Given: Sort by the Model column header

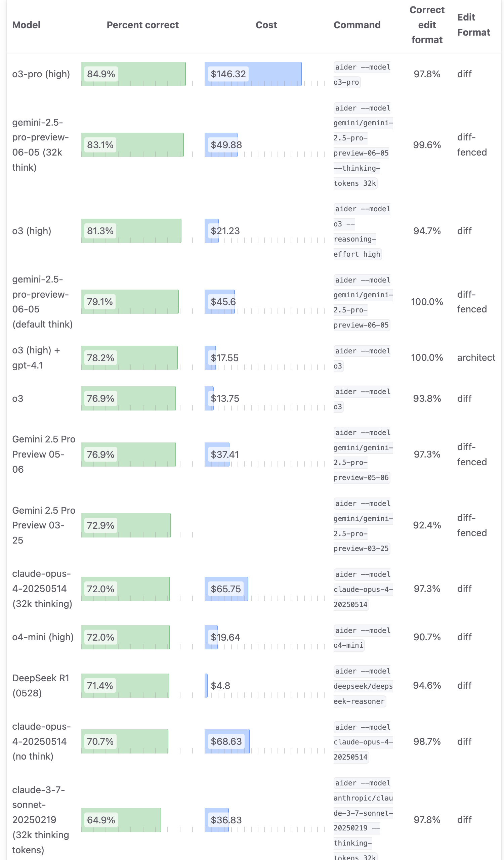Looking at the screenshot, I should (26, 25).
